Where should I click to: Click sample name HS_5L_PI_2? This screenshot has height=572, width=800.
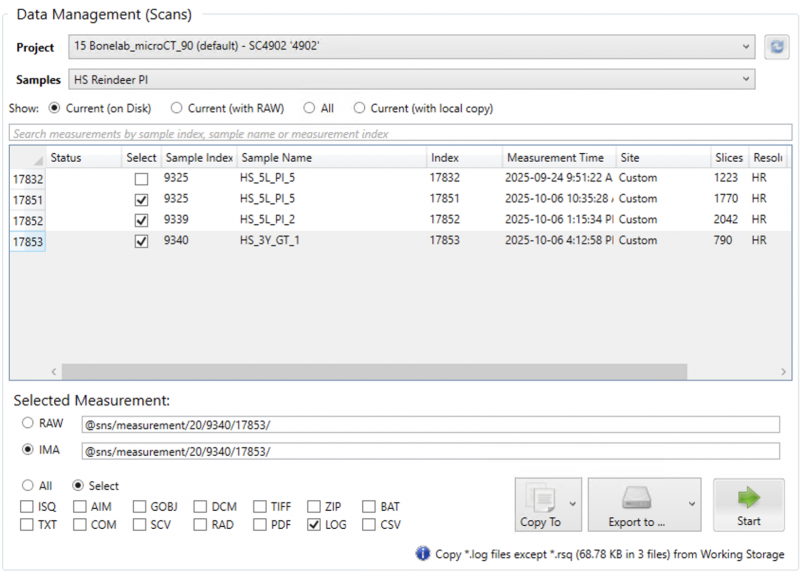click(267, 219)
